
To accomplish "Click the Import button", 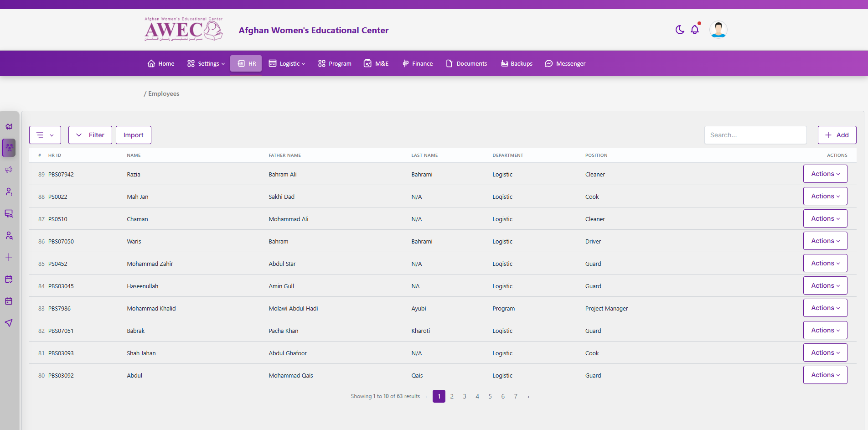I will 133,135.
